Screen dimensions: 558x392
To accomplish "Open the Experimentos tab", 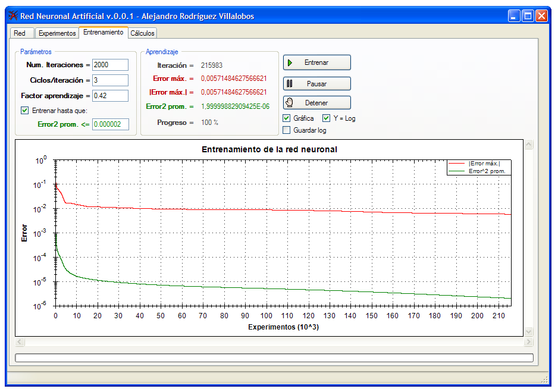I will (x=57, y=33).
